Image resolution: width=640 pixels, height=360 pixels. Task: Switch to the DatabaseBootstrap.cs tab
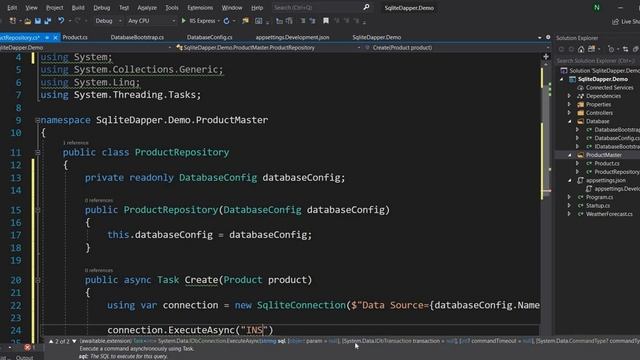point(137,37)
